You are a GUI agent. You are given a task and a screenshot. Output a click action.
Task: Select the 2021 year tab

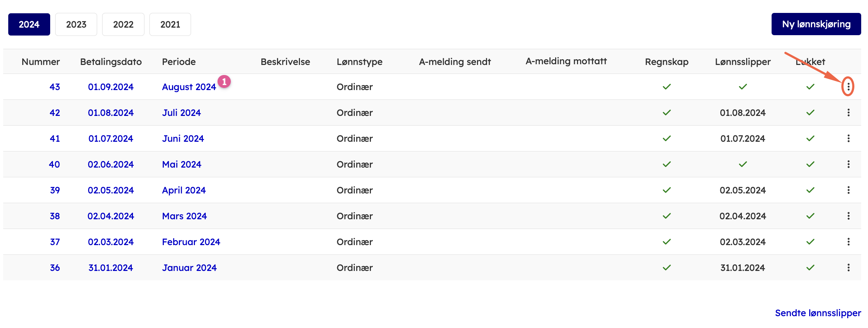(170, 24)
